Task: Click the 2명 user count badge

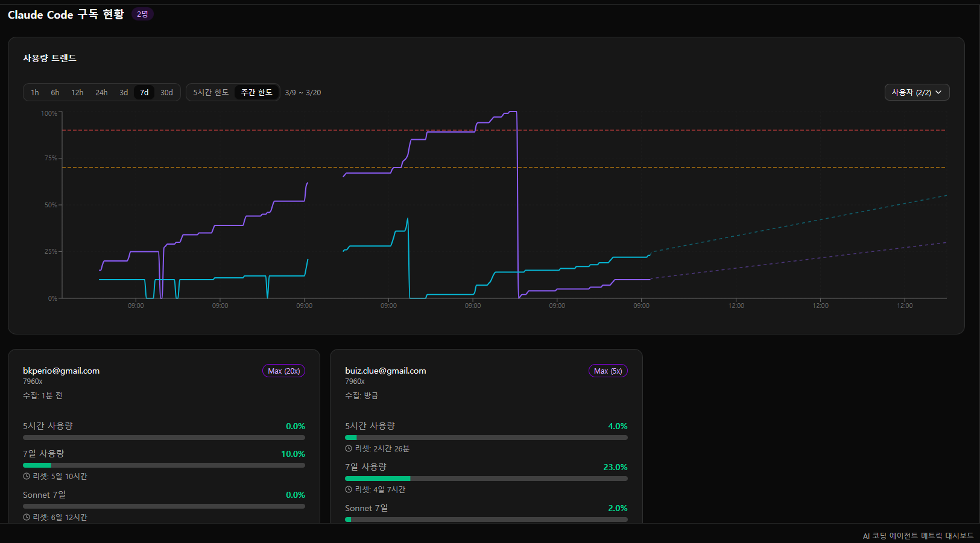Action: 142,14
